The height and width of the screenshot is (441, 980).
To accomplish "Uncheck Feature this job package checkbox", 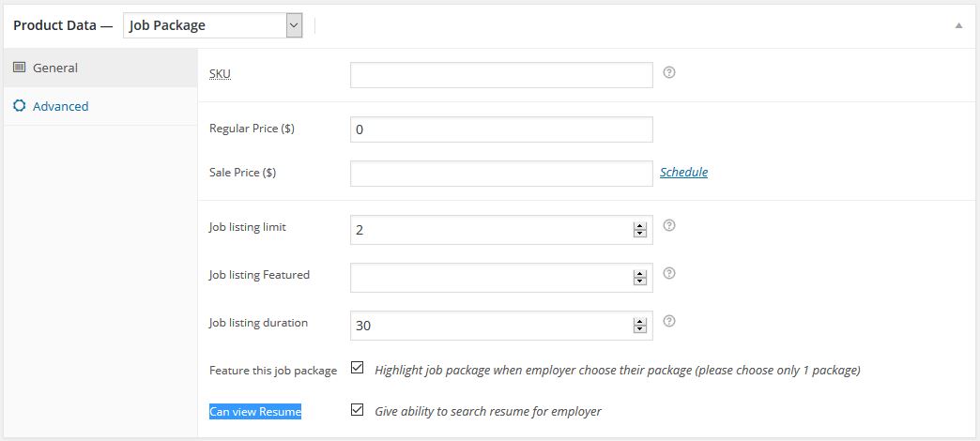I will tap(357, 368).
